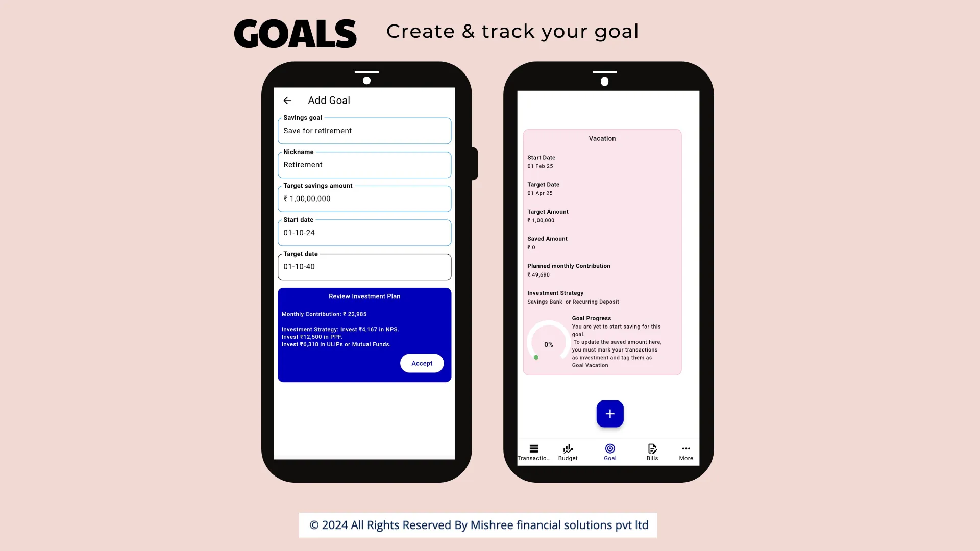Expand Goal Progress details section
Viewport: 980px width, 551px height.
pyautogui.click(x=592, y=317)
